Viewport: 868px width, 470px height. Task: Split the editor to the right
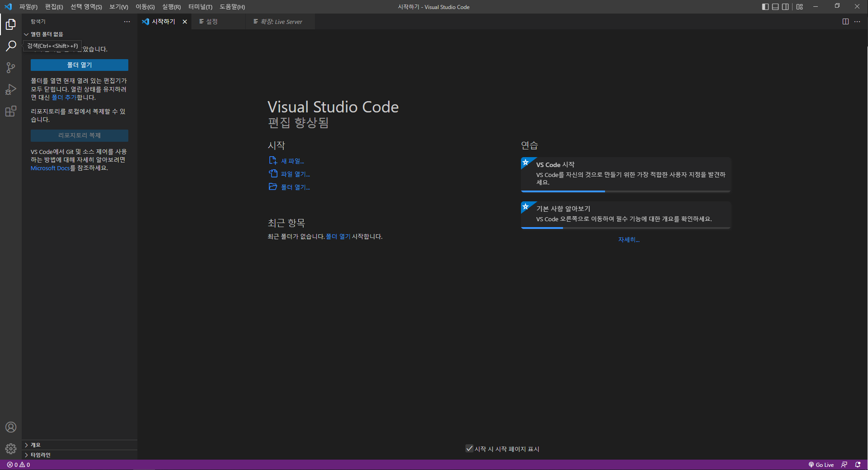tap(845, 22)
